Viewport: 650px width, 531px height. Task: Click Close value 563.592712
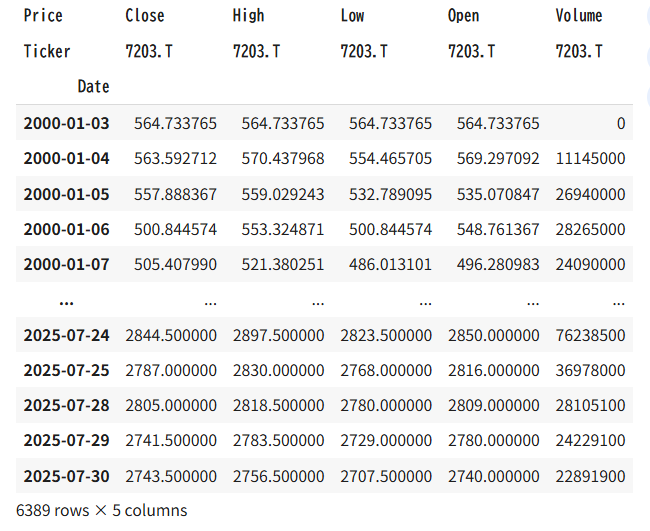pyautogui.click(x=175, y=159)
